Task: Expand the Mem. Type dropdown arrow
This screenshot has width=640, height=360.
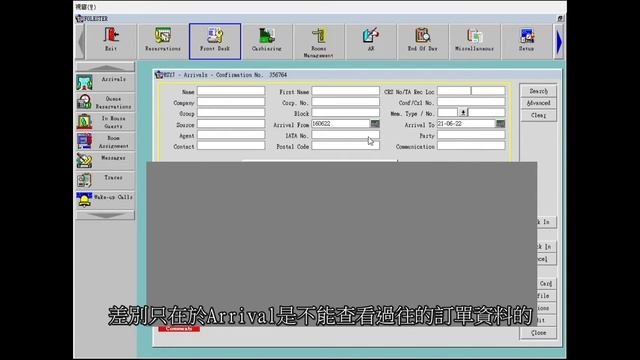Action: [463, 113]
